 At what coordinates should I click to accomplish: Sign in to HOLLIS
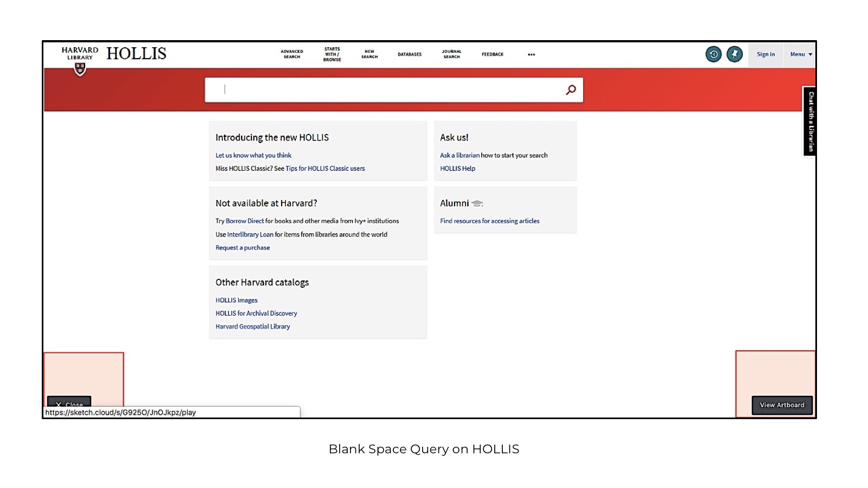[765, 54]
